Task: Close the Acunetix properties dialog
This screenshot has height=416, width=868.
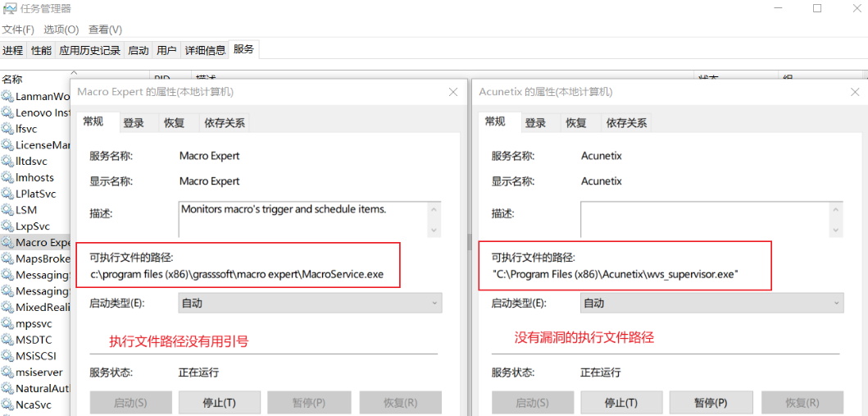Action: [x=855, y=91]
